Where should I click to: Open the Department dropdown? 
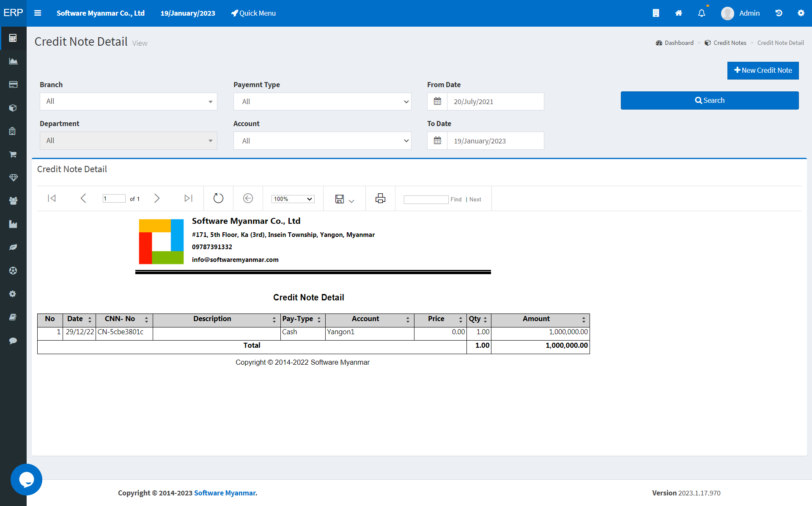129,140
